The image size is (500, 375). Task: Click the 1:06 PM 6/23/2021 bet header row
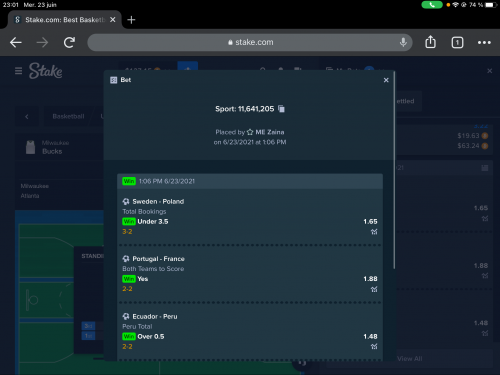(250, 181)
